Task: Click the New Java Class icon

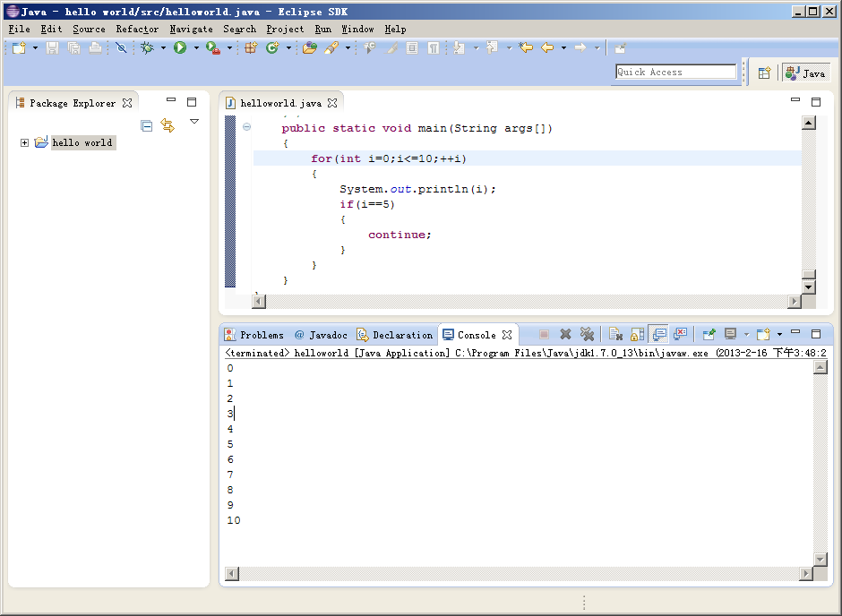Action: (x=273, y=47)
